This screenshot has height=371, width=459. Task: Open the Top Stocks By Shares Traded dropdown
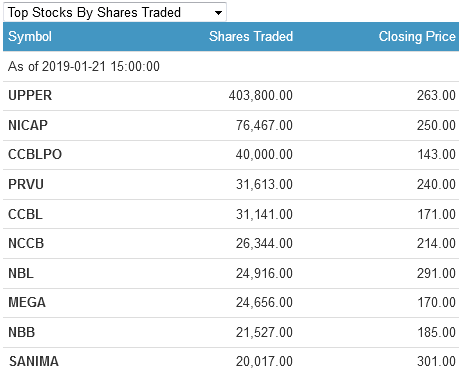[x=115, y=12]
